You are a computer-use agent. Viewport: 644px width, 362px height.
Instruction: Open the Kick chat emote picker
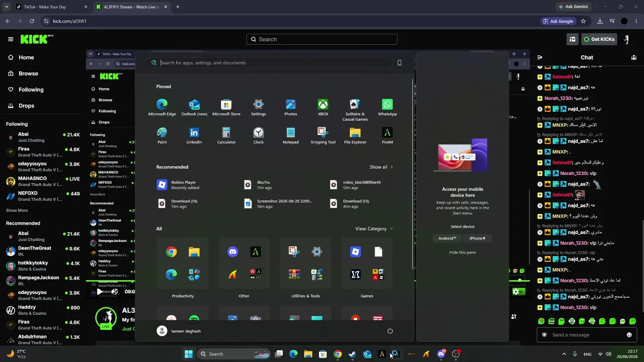(629, 335)
